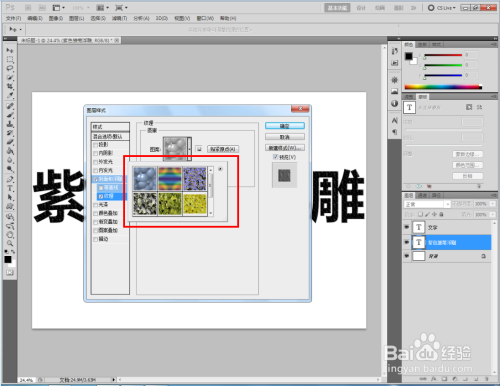
Task: Select the Blur tool
Action: [10, 160]
